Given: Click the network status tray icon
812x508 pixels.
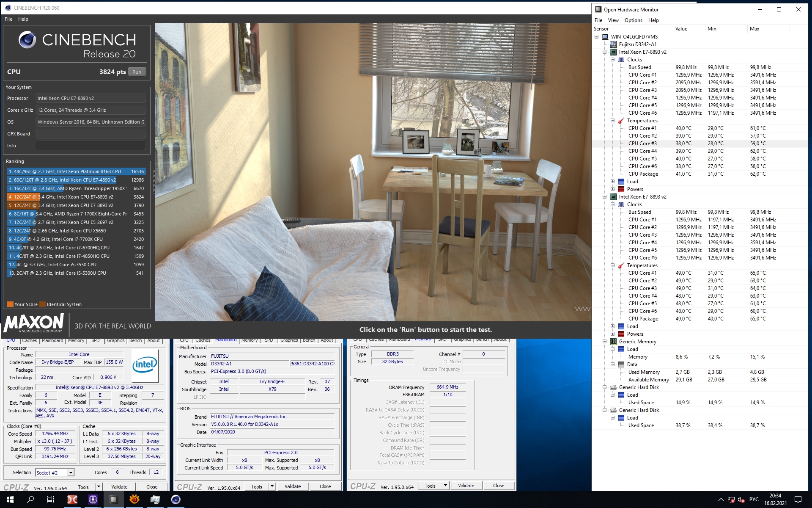Looking at the screenshot, I should (x=731, y=500).
